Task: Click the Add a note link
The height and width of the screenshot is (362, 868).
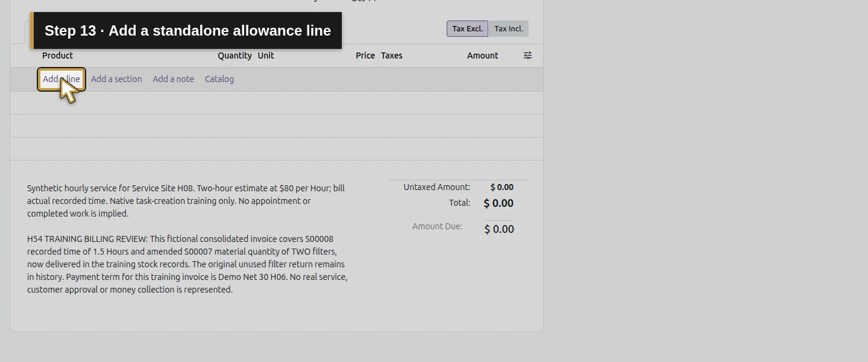Action: [x=174, y=79]
